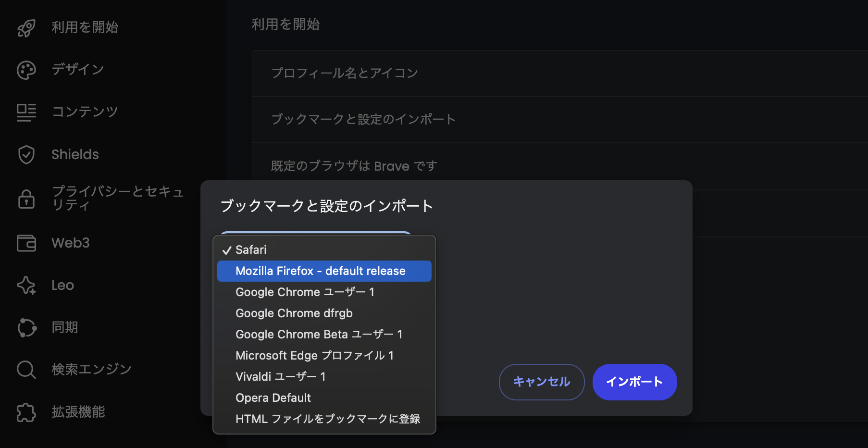Open the Web3 settings page
868x448 pixels.
tap(71, 243)
